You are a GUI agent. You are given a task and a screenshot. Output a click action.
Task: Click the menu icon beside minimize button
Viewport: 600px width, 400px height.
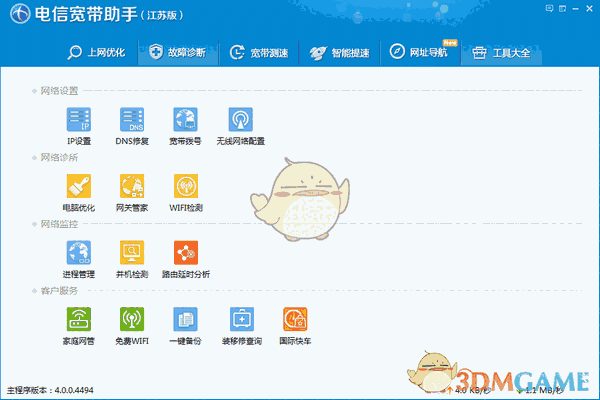pyautogui.click(x=562, y=8)
